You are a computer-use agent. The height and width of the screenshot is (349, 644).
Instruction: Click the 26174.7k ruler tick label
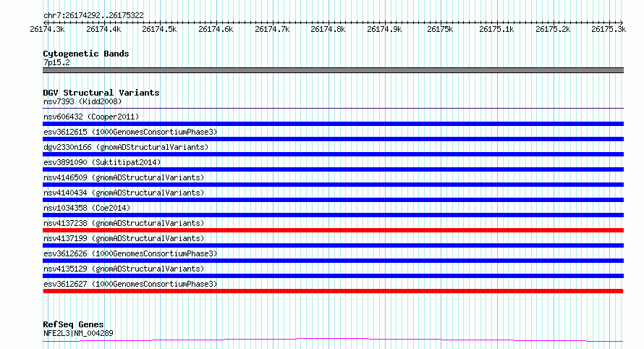point(272,30)
